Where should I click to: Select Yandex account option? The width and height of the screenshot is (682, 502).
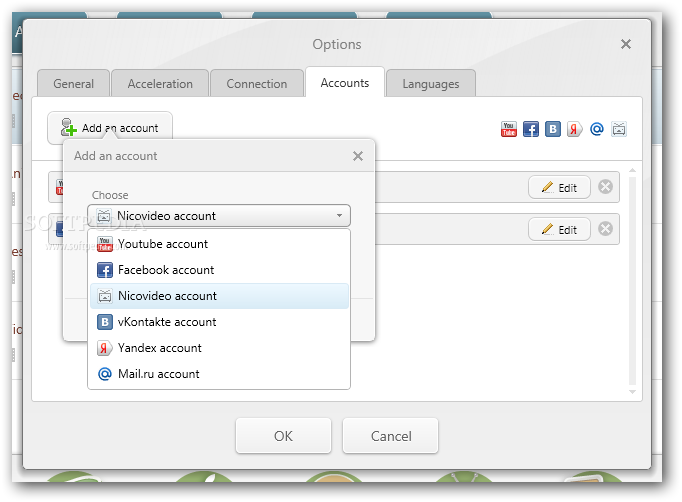219,348
